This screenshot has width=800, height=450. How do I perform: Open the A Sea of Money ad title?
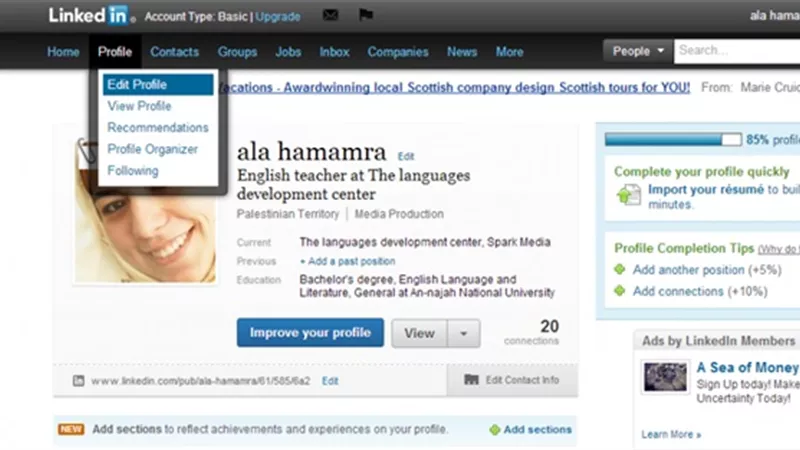(x=748, y=367)
